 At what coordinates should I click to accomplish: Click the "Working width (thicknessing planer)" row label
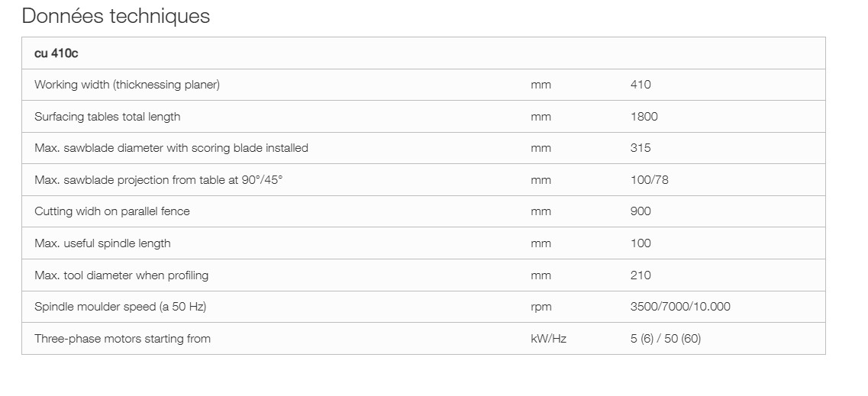pos(127,85)
